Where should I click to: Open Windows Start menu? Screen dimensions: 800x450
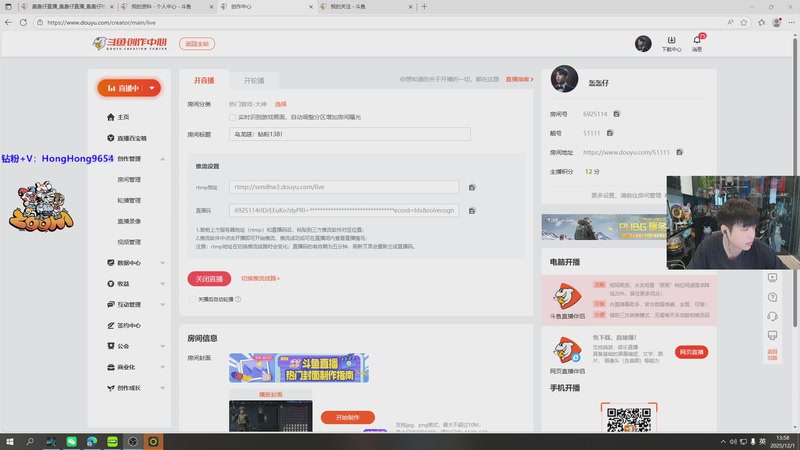click(x=10, y=441)
